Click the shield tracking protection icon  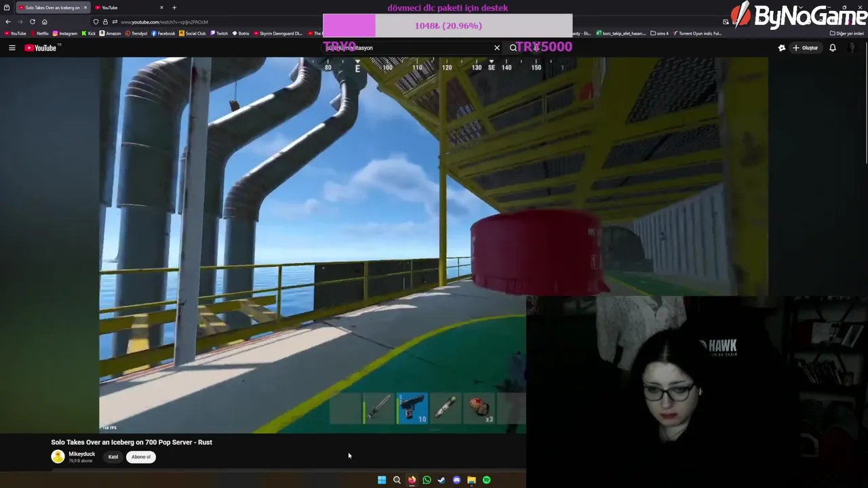[x=96, y=22]
